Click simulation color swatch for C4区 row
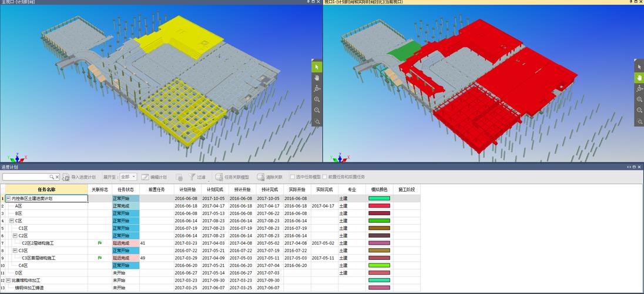Screen dimensions: 644x294 379,265
